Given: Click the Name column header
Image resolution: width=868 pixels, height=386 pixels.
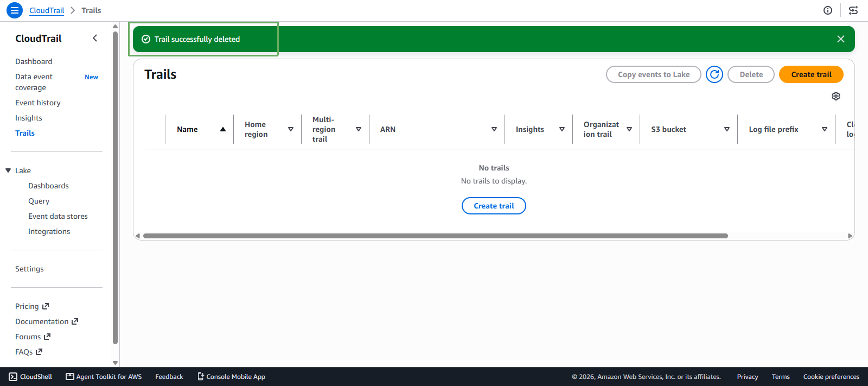Looking at the screenshot, I should pyautogui.click(x=187, y=129).
